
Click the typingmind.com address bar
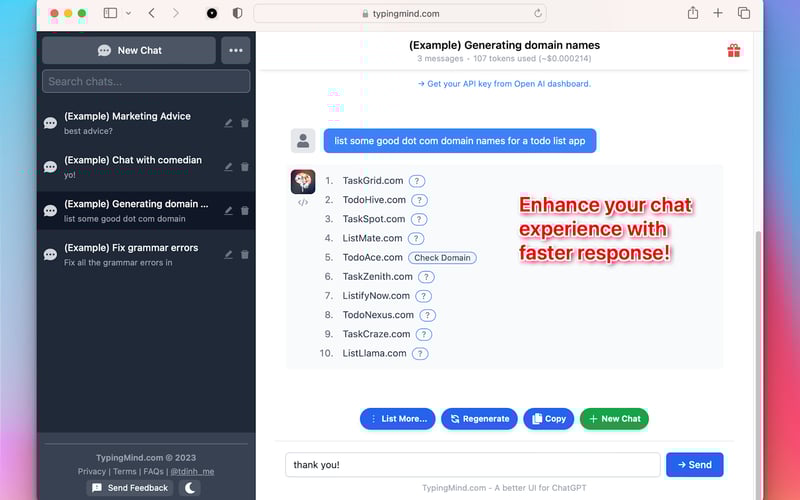400,14
